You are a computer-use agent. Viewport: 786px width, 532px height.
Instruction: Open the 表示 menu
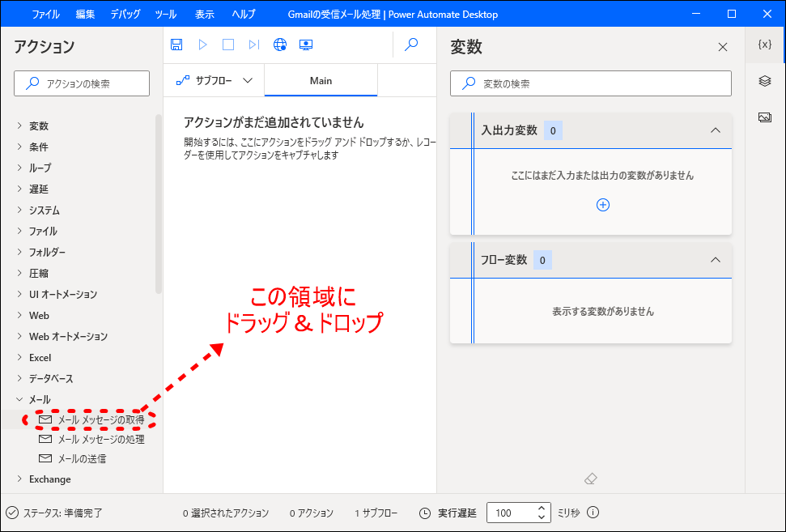coord(205,14)
